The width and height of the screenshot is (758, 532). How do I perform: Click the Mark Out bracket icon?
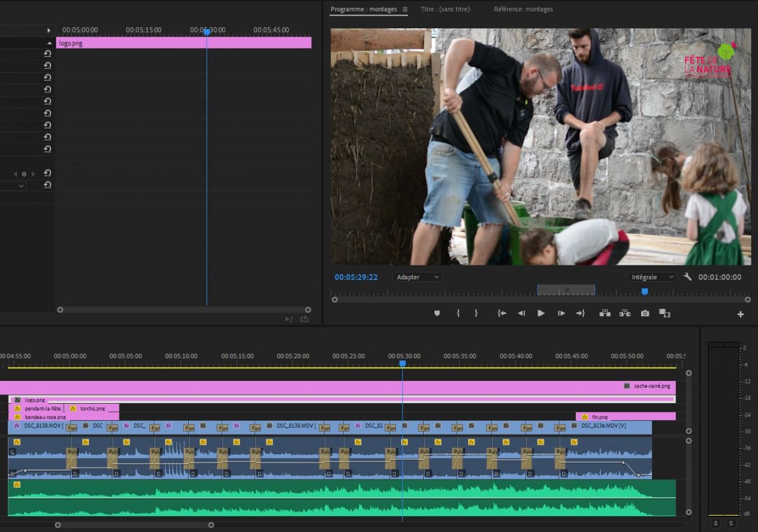tap(476, 313)
